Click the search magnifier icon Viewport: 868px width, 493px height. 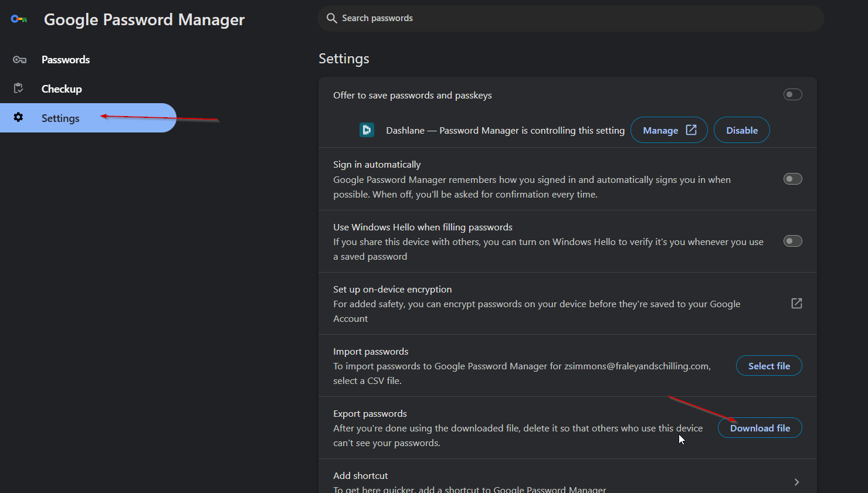332,18
